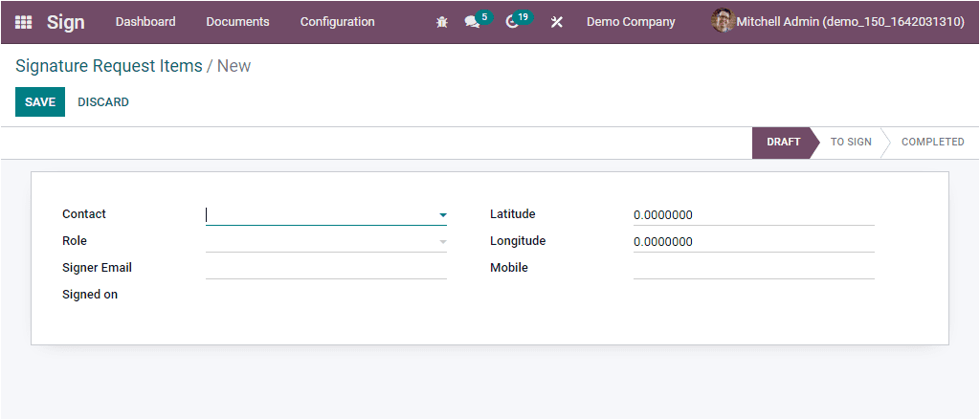Click the New breadcrumb text
The image size is (980, 420).
pos(234,66)
